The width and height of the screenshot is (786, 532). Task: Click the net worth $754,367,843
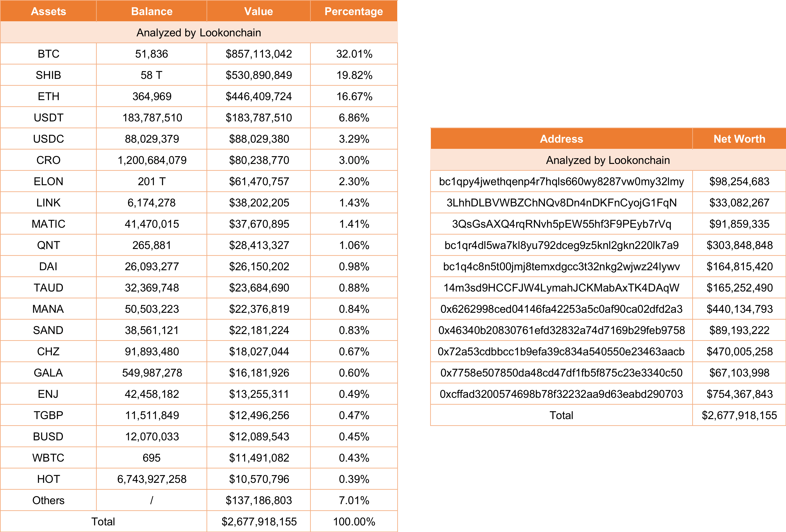739,394
